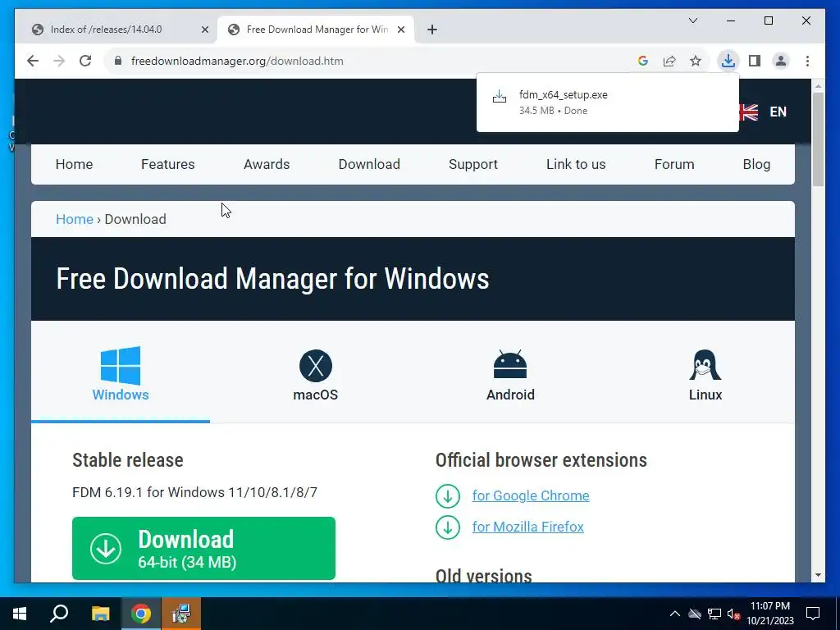This screenshot has height=630, width=840.
Task: Open the extension for Mozilla Firefox link
Action: (527, 527)
